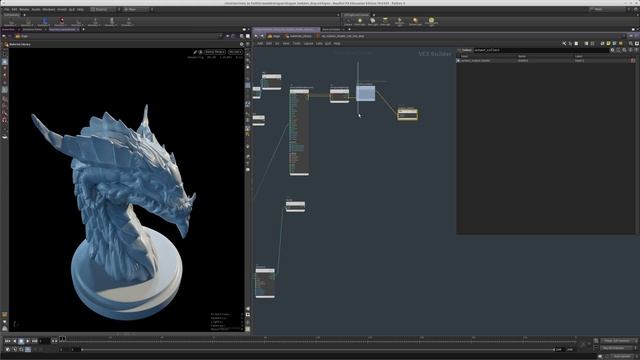Click stage in viewport path bar
The width and height of the screenshot is (640, 360).
21,36
